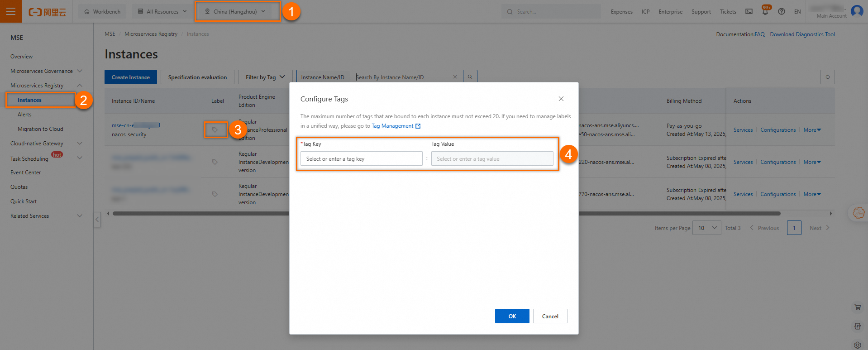868x350 pixels.
Task: Click the instance table horizontal scrollbar
Action: click(x=446, y=213)
